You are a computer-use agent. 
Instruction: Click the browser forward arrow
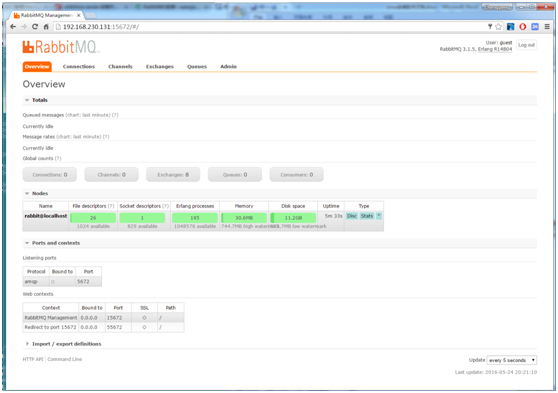pyautogui.click(x=24, y=27)
